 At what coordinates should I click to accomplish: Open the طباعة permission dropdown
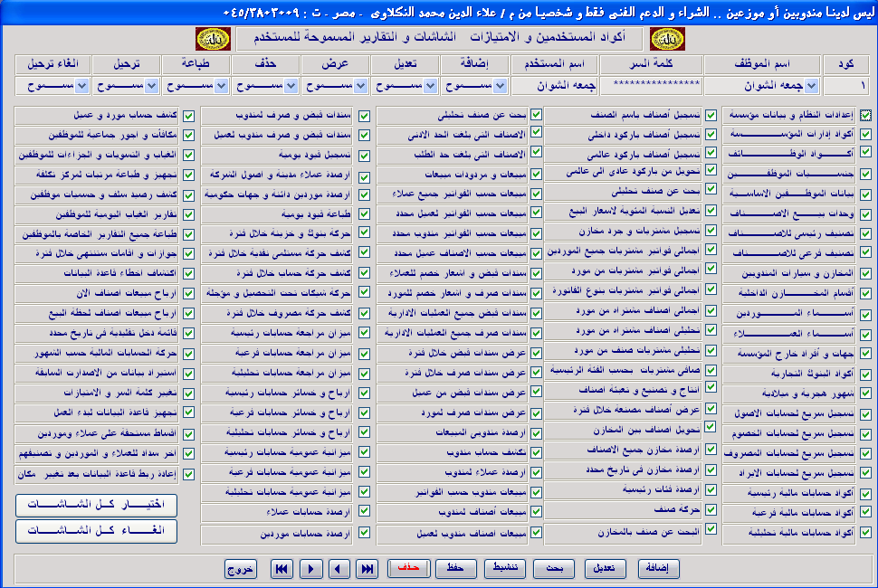tap(221, 86)
